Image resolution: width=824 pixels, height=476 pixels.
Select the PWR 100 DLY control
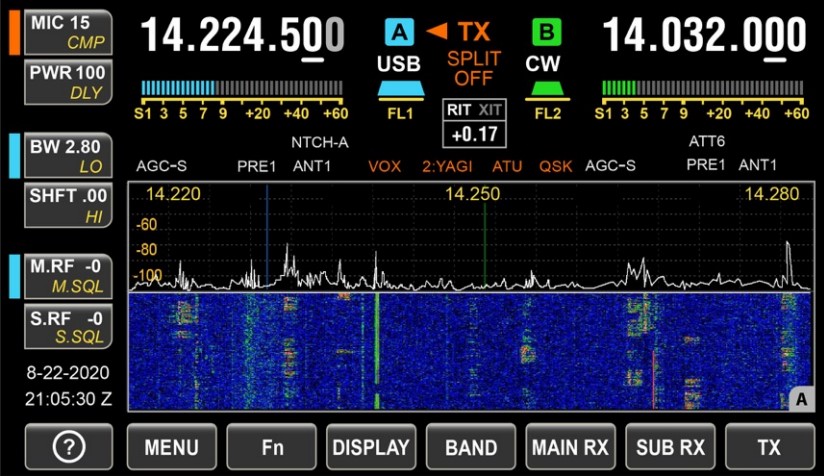(68, 82)
